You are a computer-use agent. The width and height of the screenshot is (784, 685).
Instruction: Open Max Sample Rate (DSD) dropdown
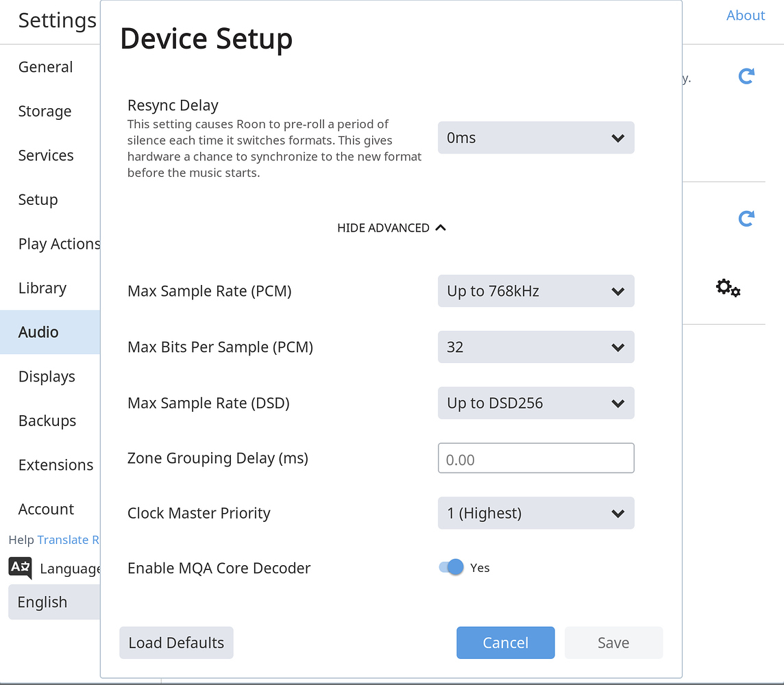536,403
